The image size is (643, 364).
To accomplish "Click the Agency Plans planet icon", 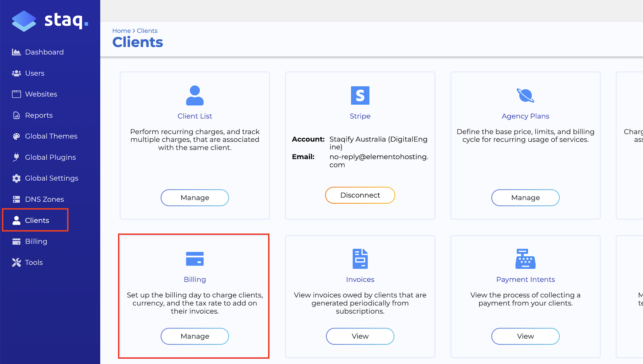I will point(525,95).
